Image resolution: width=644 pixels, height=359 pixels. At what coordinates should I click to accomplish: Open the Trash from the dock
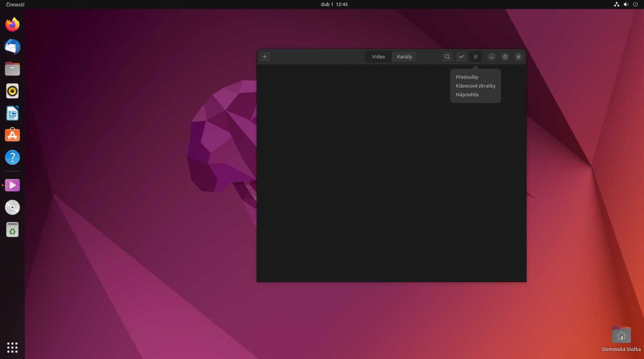(x=12, y=229)
